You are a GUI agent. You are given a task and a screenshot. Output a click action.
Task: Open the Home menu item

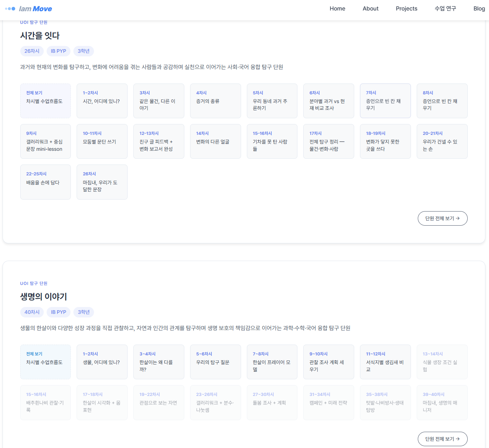337,9
